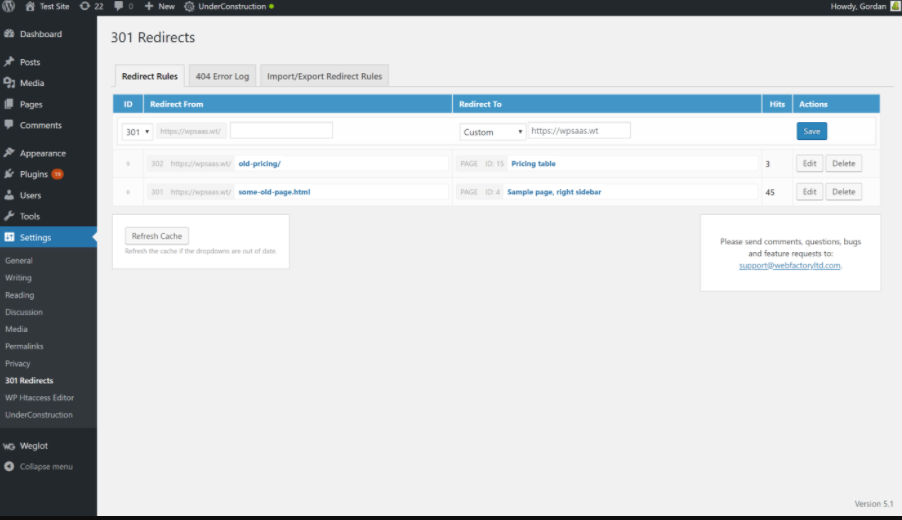The height and width of the screenshot is (520, 902).
Task: Delete the old-pricing redirect rule
Action: point(844,163)
